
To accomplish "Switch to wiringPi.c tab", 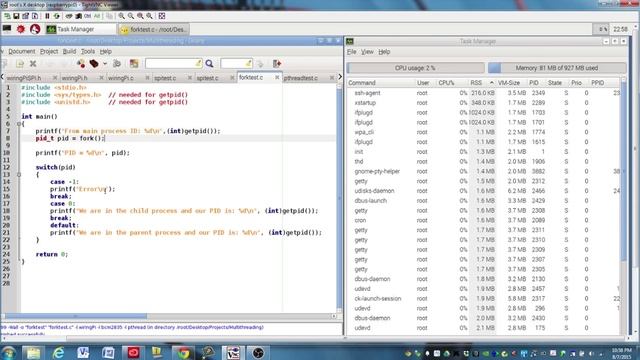I will tap(121, 78).
